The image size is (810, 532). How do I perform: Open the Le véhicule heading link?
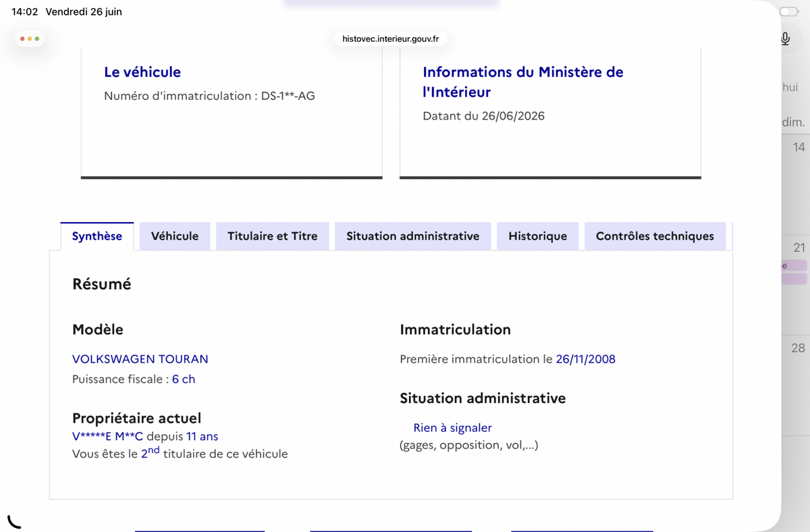pyautogui.click(x=142, y=72)
